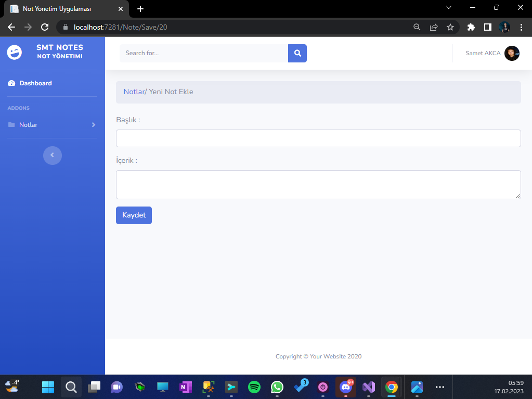Open Windows taskbar search
532x399 pixels.
(71, 387)
